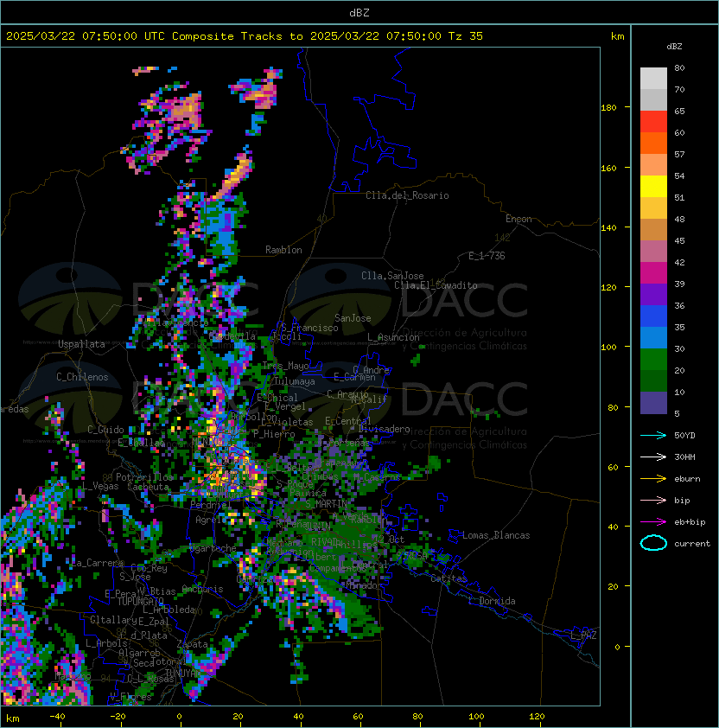Click the 'L_PAZ' place label
Screen dimensions: 719x728
(x=583, y=635)
